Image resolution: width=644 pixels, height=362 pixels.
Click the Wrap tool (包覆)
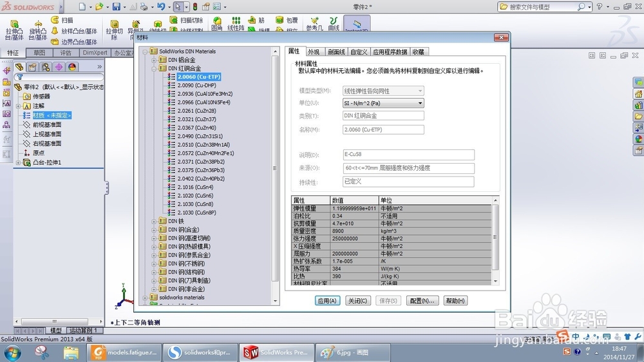coord(287,20)
